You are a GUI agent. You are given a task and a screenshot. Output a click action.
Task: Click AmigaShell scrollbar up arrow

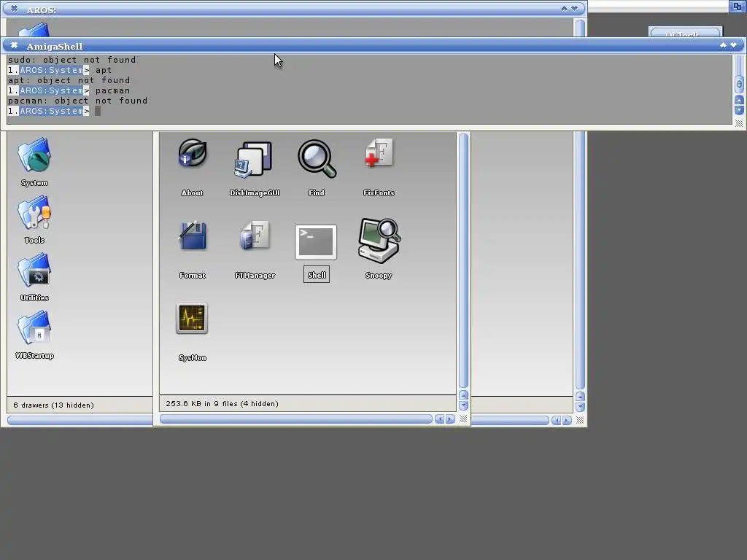[x=739, y=99]
